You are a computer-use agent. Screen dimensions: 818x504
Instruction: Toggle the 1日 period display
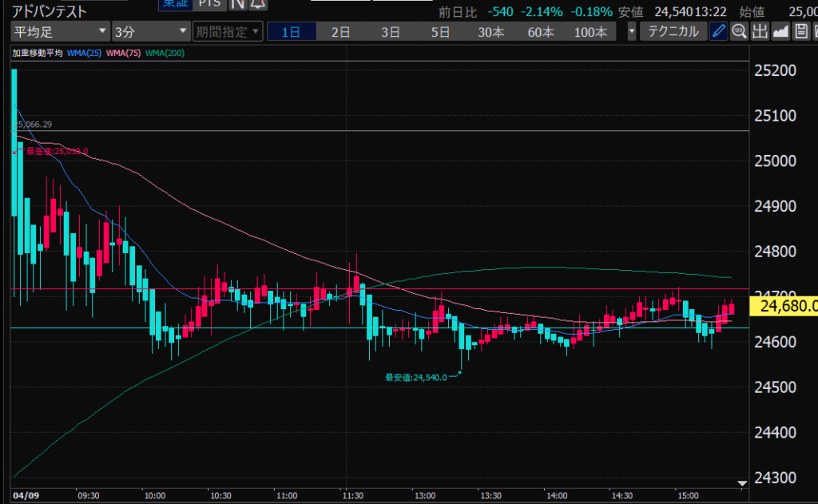coord(291,32)
